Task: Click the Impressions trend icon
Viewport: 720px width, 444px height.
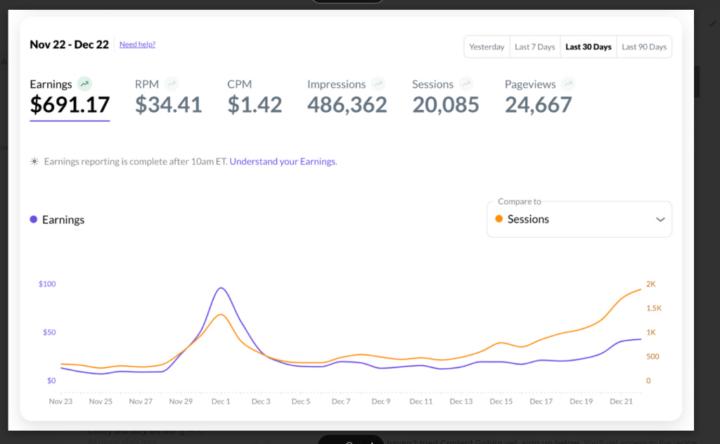Action: point(379,84)
